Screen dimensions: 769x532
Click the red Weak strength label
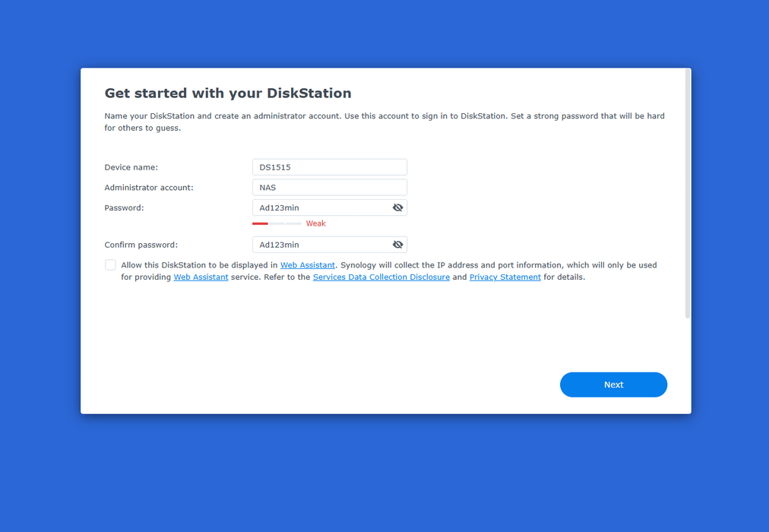point(315,223)
